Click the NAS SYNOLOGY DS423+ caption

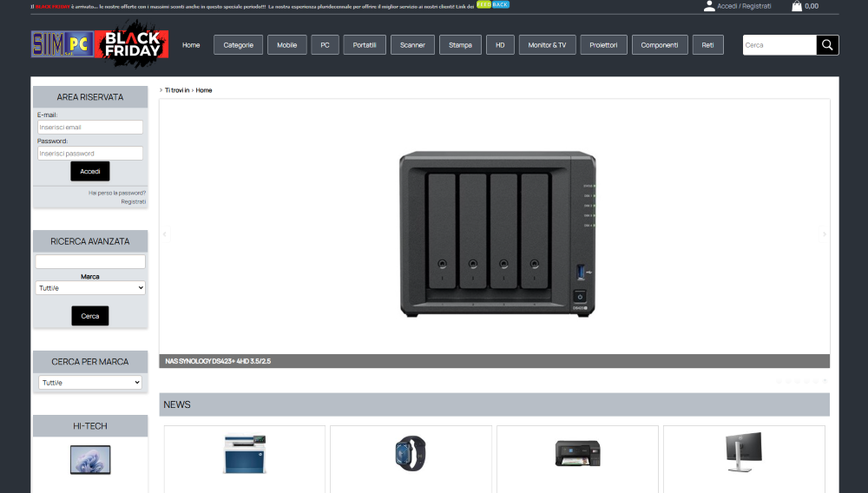pos(218,361)
